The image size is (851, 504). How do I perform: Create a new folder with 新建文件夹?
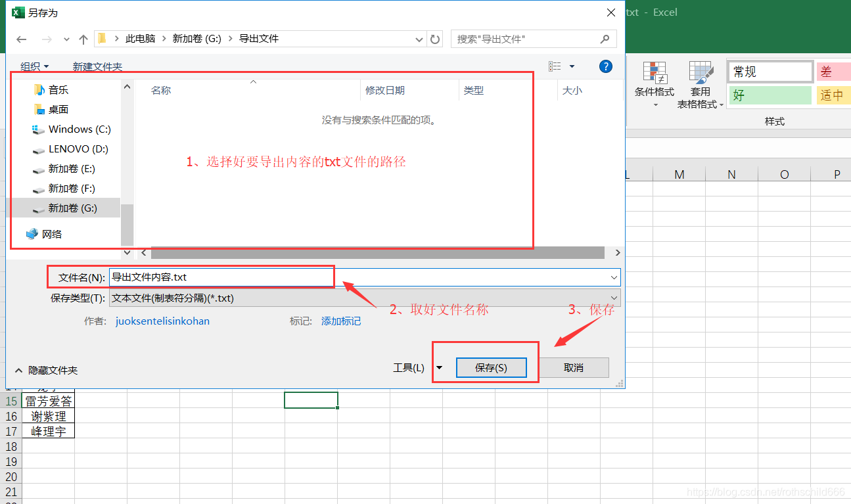97,66
